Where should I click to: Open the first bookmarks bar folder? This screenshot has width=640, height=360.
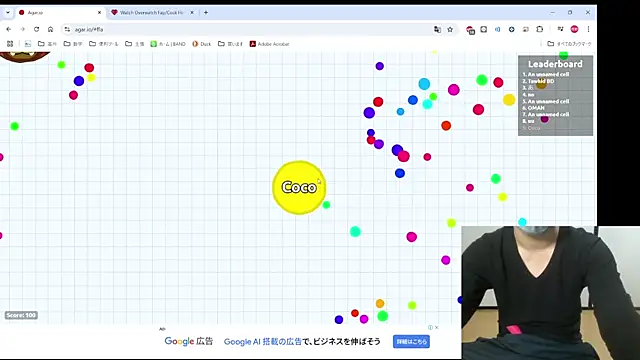(47, 44)
